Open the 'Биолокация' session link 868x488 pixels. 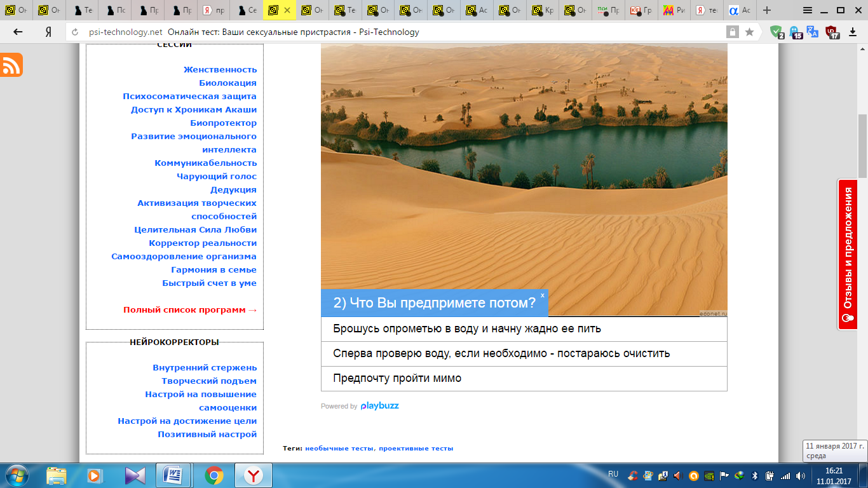point(227,83)
